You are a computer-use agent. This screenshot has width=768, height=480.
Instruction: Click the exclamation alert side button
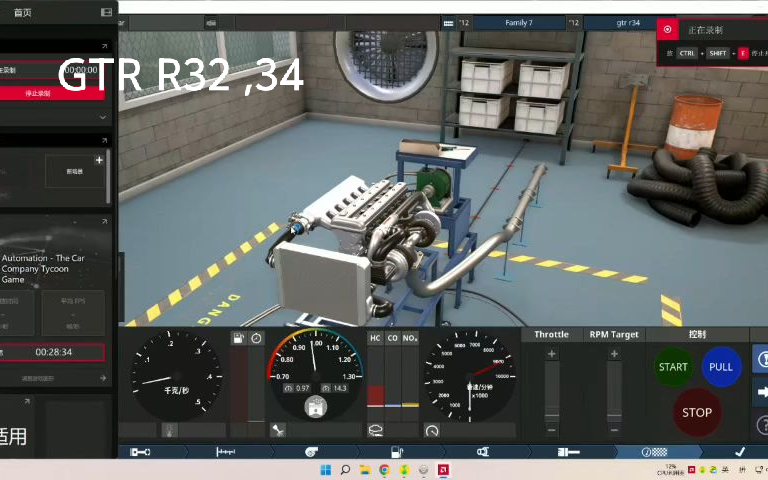click(x=761, y=359)
